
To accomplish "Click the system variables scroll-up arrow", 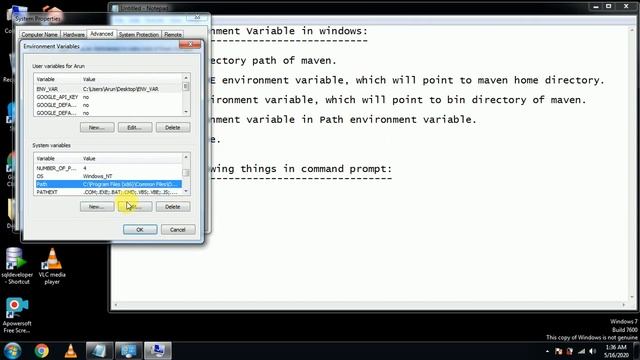I will click(186, 157).
